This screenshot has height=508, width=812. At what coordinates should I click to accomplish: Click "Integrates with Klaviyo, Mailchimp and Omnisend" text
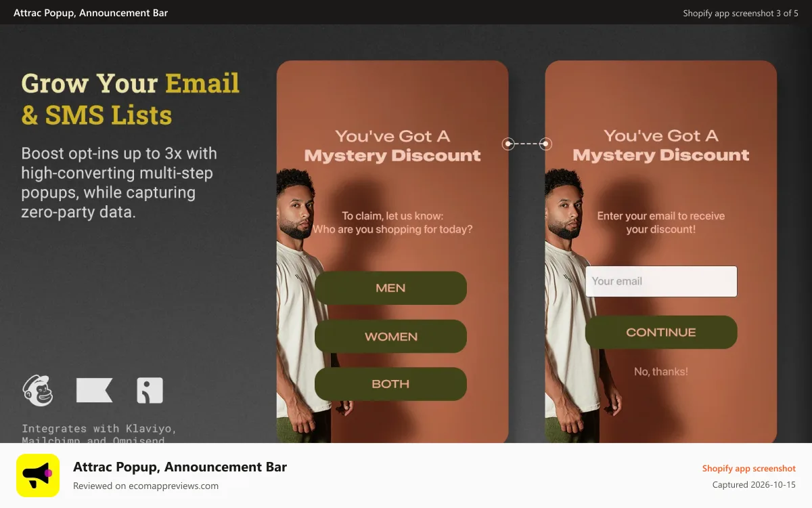tap(99, 433)
